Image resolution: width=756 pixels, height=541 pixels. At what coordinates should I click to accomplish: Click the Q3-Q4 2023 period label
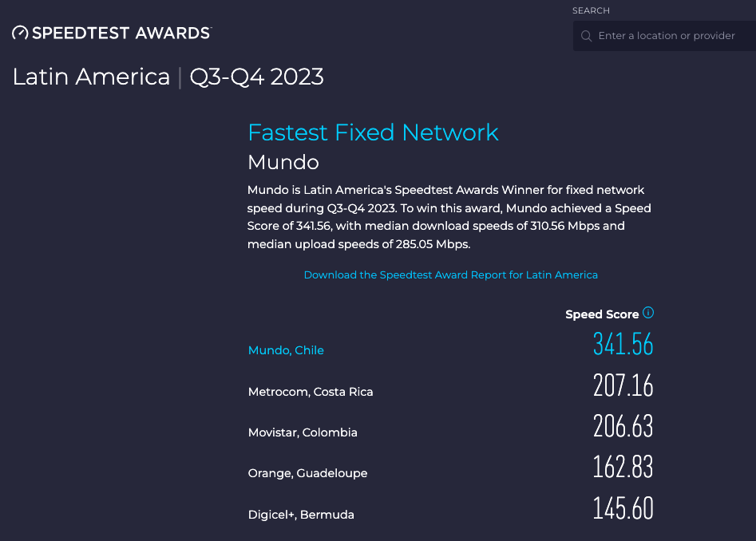click(x=256, y=77)
